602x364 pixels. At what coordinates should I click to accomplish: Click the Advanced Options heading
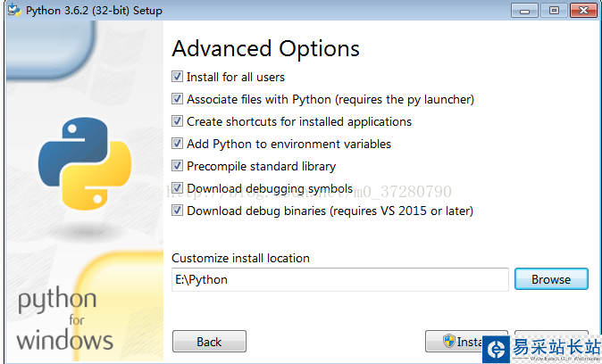265,49
